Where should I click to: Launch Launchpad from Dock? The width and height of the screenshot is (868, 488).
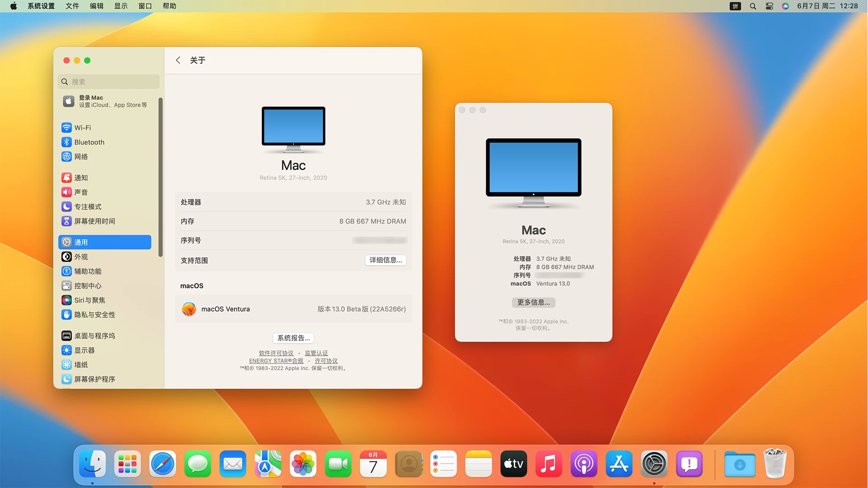[x=127, y=464]
